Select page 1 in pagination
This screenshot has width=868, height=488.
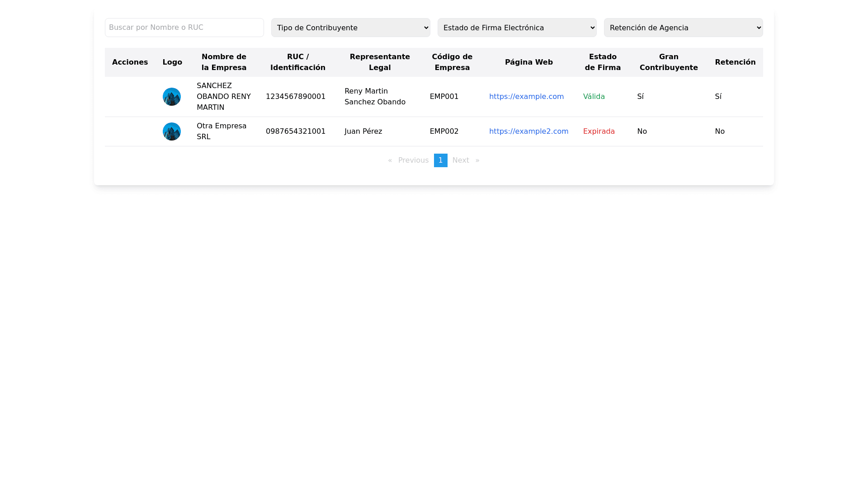tap(440, 160)
